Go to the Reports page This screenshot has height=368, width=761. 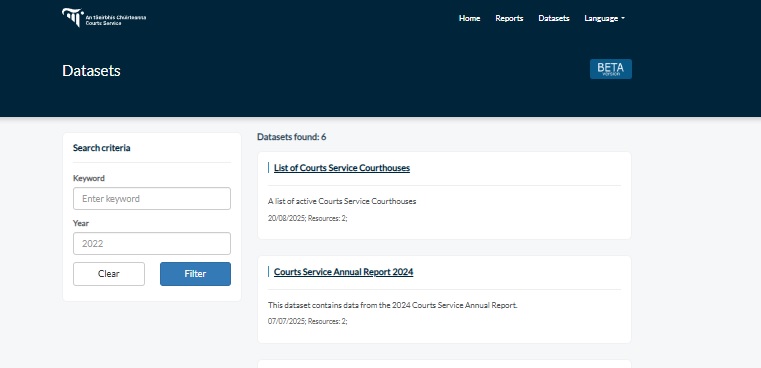pos(509,18)
